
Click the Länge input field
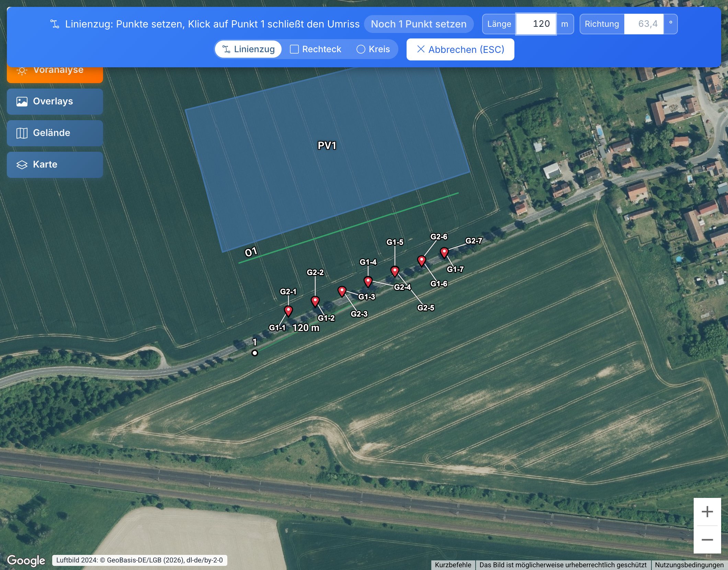(x=536, y=24)
